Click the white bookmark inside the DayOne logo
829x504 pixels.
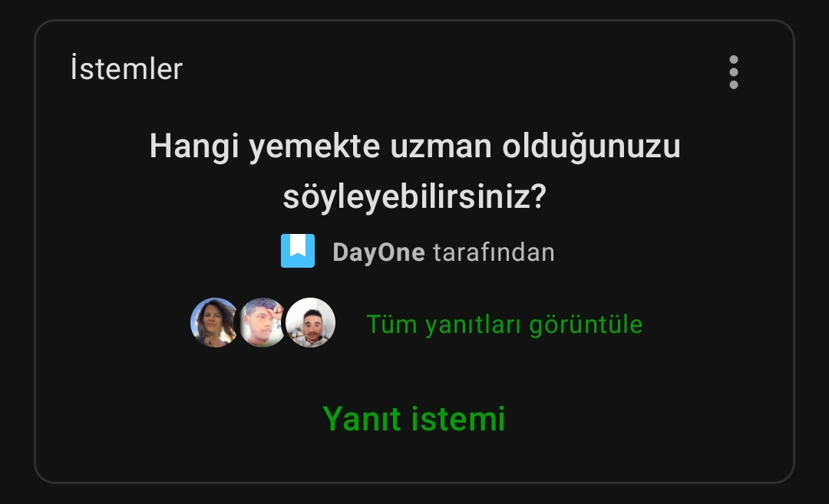298,245
